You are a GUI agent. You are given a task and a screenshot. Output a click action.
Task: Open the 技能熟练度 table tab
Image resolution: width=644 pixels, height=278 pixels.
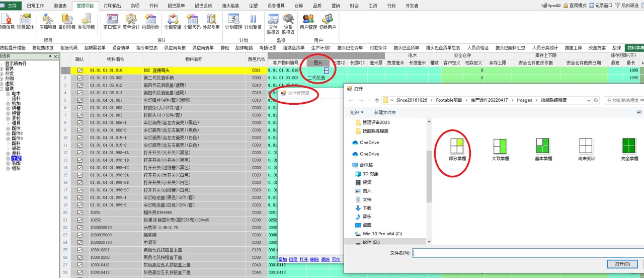coord(43,48)
